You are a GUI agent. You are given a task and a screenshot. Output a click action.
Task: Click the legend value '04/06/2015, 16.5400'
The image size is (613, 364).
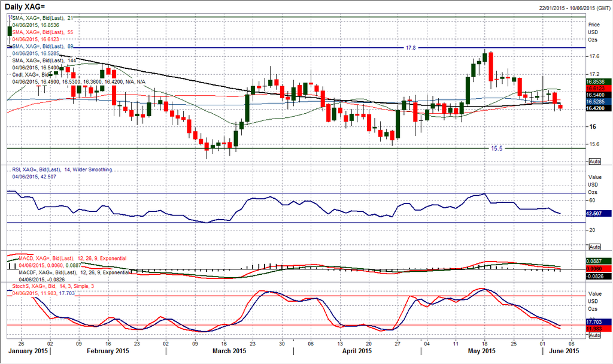click(35, 68)
